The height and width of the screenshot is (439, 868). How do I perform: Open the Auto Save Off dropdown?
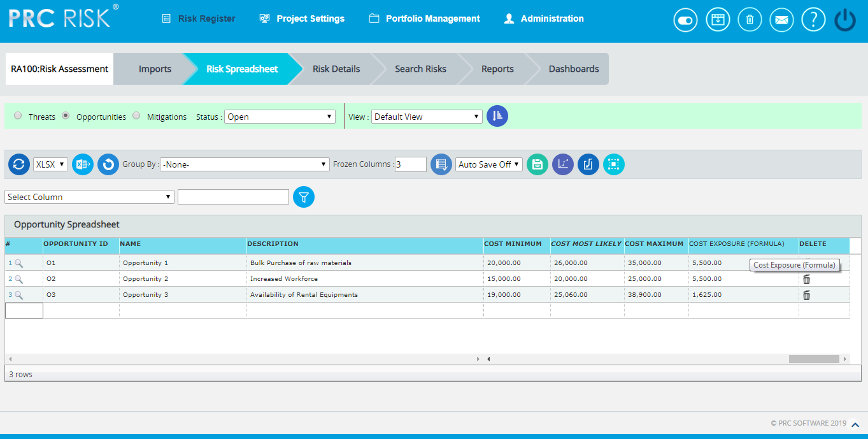(x=489, y=164)
